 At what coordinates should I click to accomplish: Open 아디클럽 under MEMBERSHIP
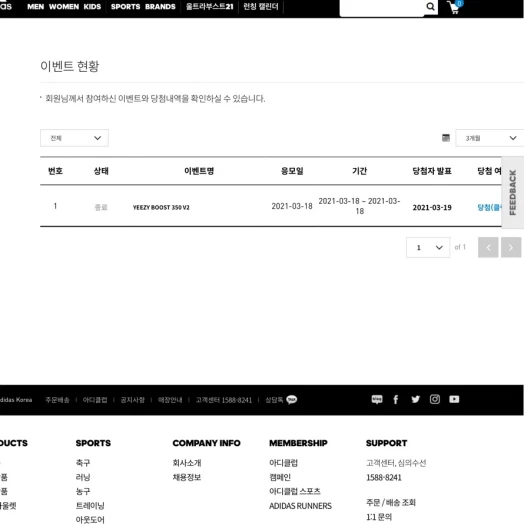[x=283, y=463]
